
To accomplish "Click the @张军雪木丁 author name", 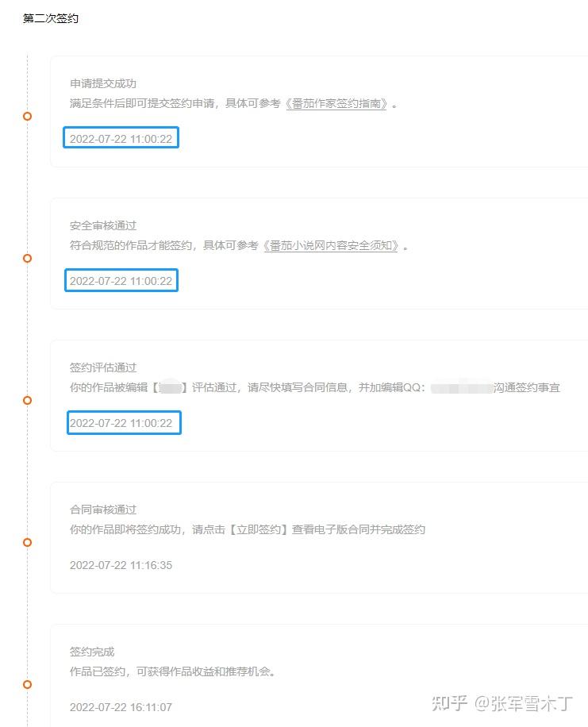I will tap(524, 703).
